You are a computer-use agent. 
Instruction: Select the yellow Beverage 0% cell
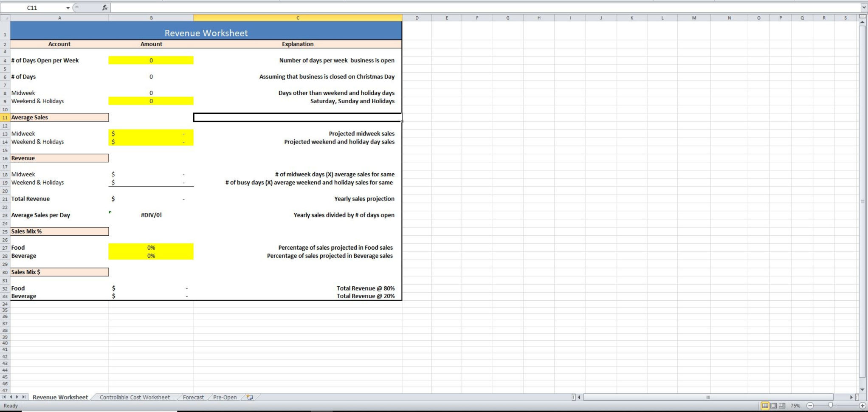tap(151, 256)
